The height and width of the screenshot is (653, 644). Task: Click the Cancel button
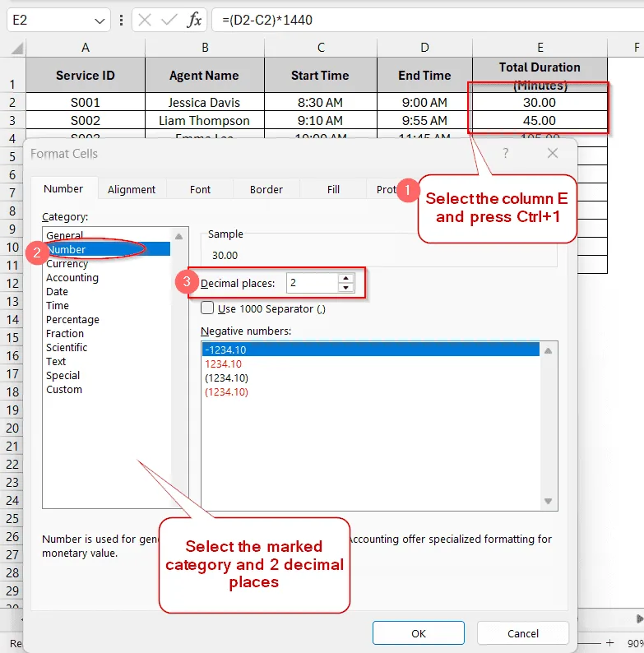coord(523,633)
